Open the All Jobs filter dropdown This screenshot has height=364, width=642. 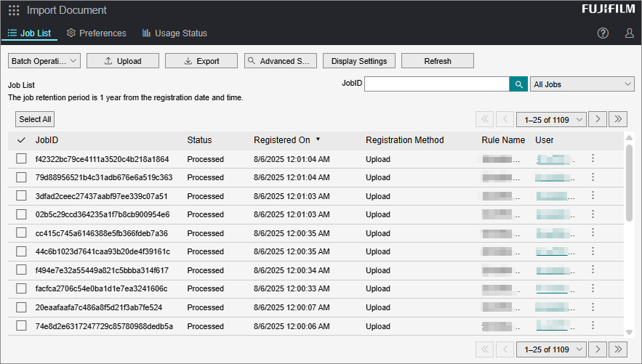(x=582, y=84)
